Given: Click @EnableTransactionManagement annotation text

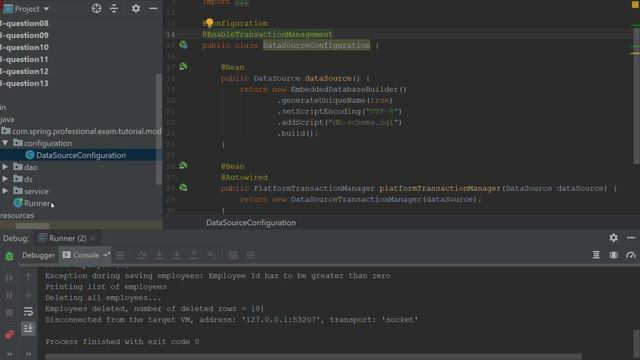Looking at the screenshot, I should pos(267,34).
